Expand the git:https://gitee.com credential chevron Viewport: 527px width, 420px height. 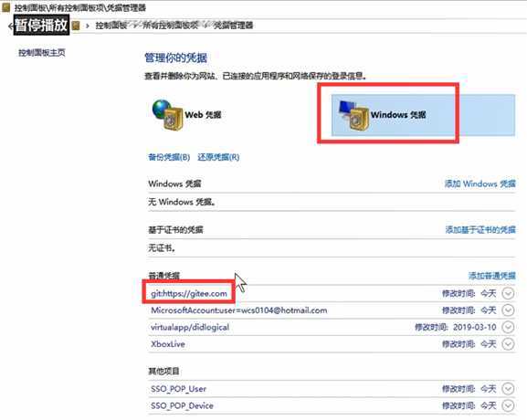pyautogui.click(x=508, y=293)
